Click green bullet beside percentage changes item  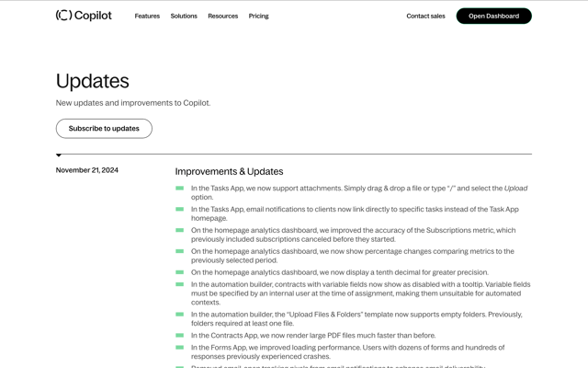click(180, 251)
